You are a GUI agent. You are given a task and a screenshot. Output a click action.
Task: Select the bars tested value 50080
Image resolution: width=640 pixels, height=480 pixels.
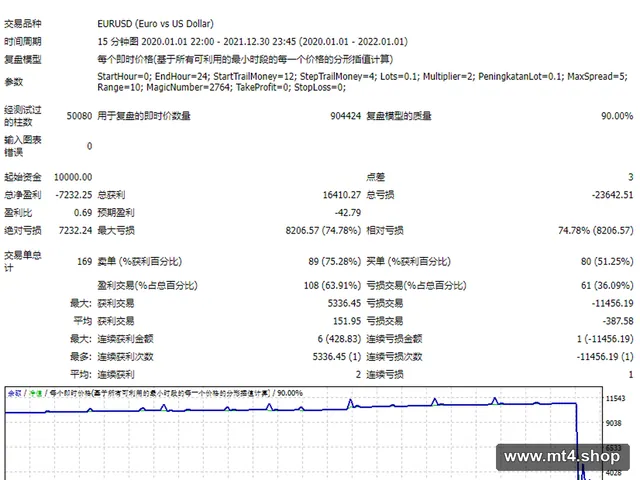(x=79, y=116)
